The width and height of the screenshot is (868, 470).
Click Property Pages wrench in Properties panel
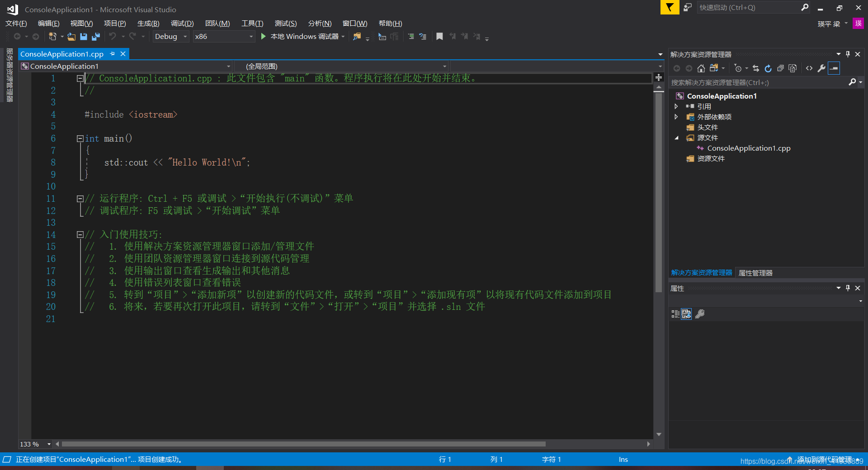point(700,313)
